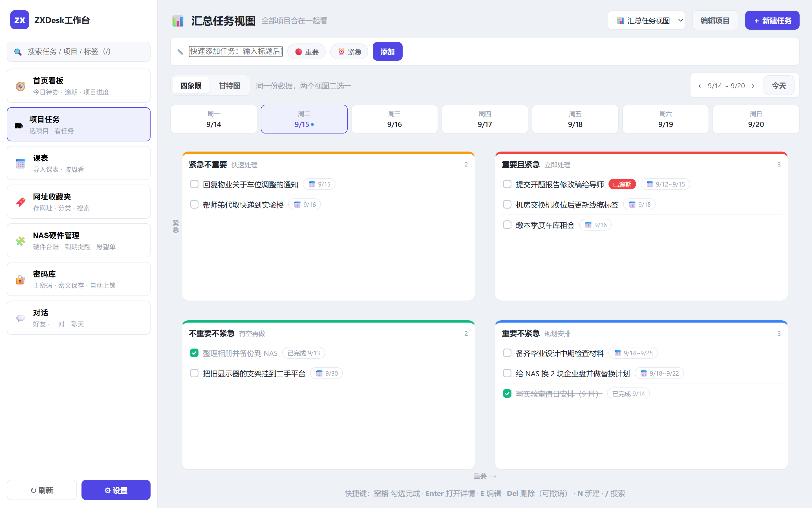Uncheck 写实验室值日安排 (9月) task

tap(507, 393)
